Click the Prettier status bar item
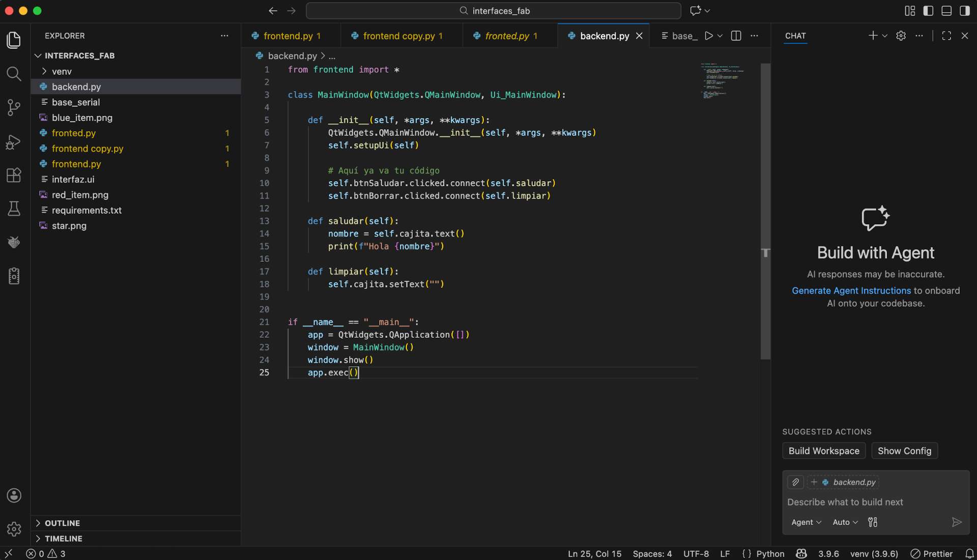 (x=932, y=554)
